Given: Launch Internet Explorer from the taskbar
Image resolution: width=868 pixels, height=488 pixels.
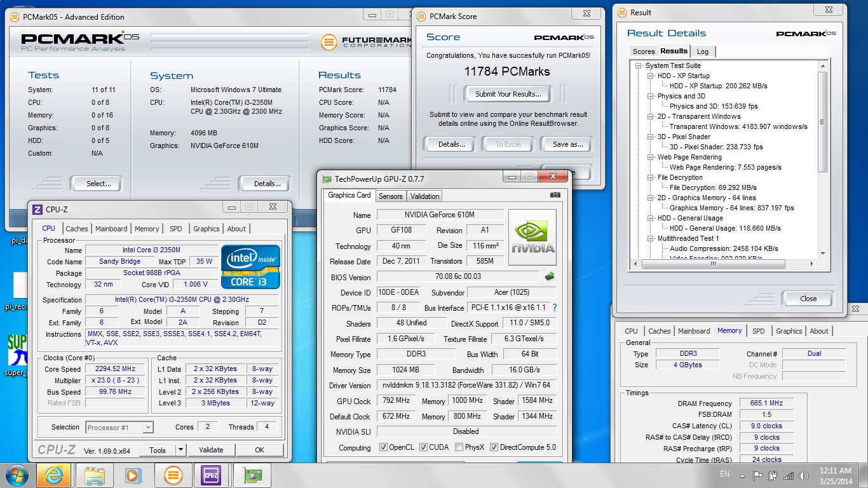Looking at the screenshot, I should tap(53, 475).
